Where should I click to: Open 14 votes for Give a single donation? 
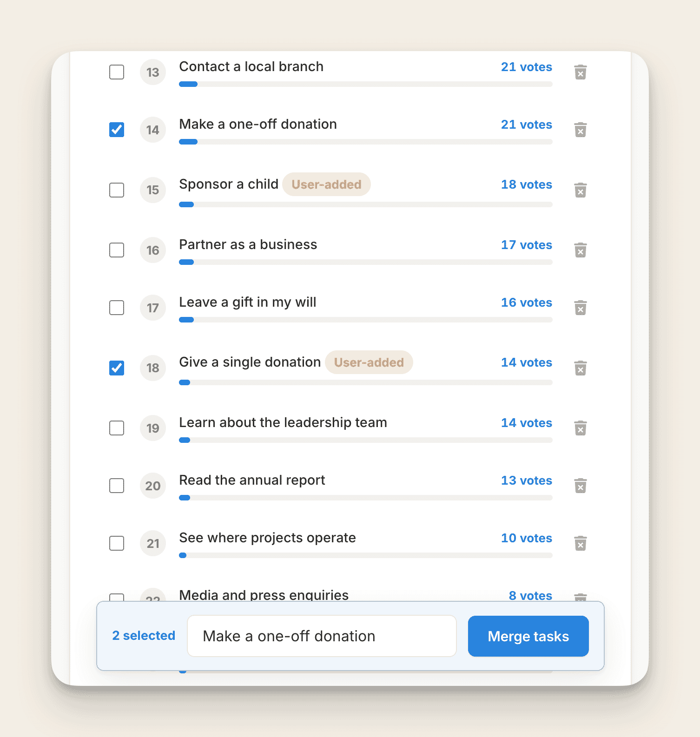tap(527, 362)
